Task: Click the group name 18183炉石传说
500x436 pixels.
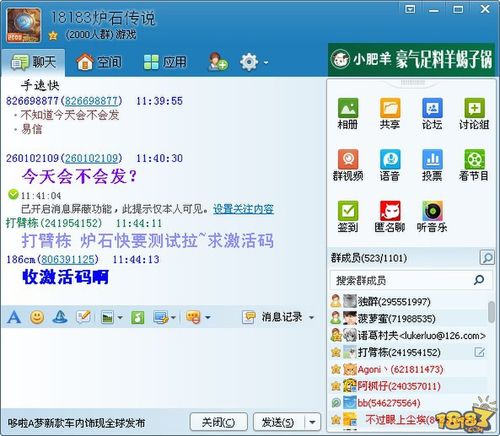Action: (x=103, y=18)
